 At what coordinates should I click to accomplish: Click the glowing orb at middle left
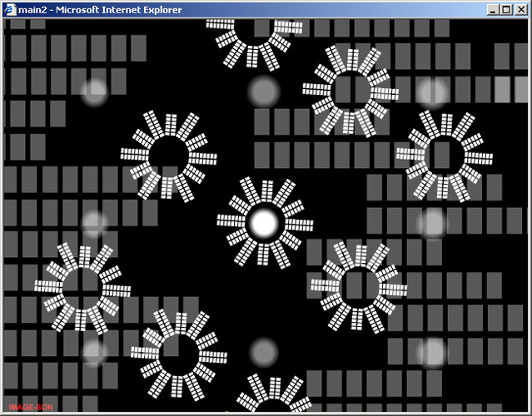[94, 223]
